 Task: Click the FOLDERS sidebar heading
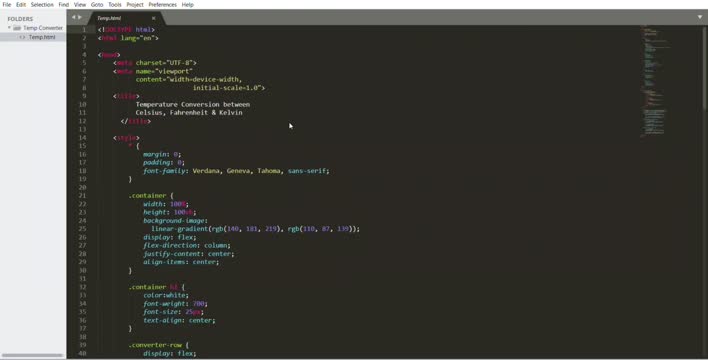point(20,19)
